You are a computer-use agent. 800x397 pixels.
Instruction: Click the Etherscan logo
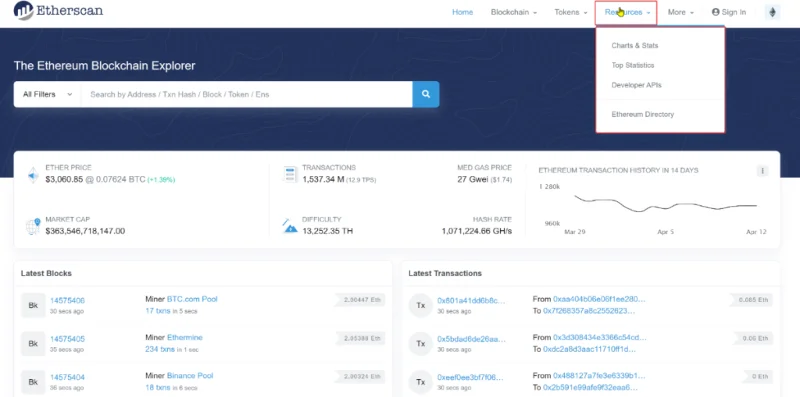pyautogui.click(x=58, y=11)
